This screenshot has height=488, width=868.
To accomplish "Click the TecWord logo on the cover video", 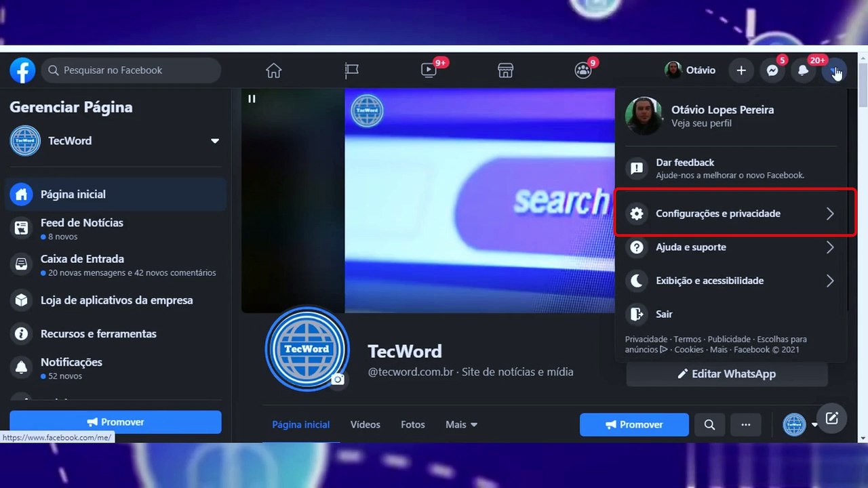I will (367, 111).
